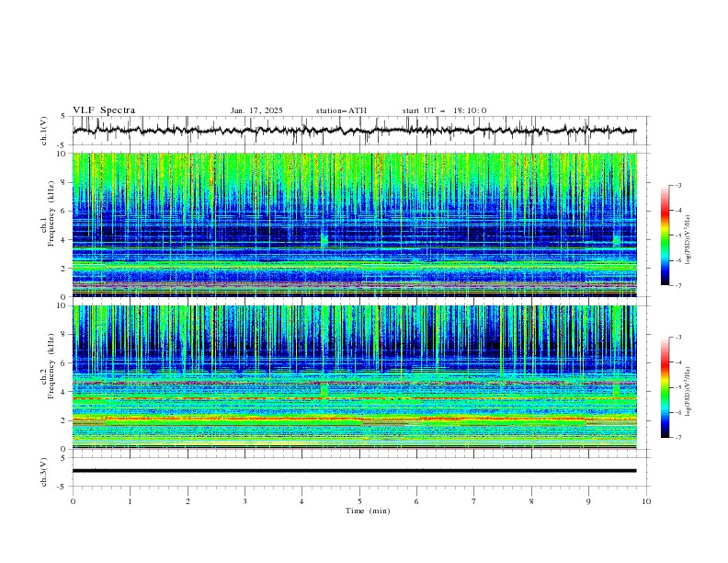Select the date "Jan. 17, 2025"
This screenshot has height=563, width=728.
[x=256, y=110]
